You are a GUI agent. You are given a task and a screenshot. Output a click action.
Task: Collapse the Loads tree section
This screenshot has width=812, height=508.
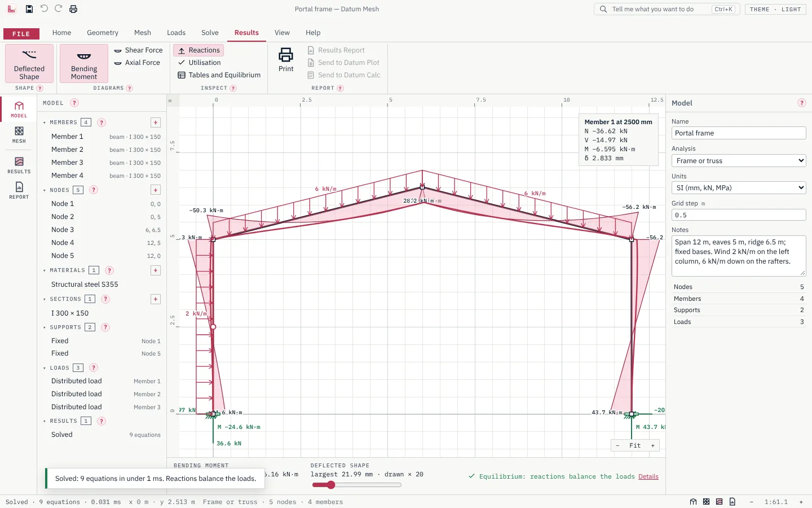click(45, 368)
